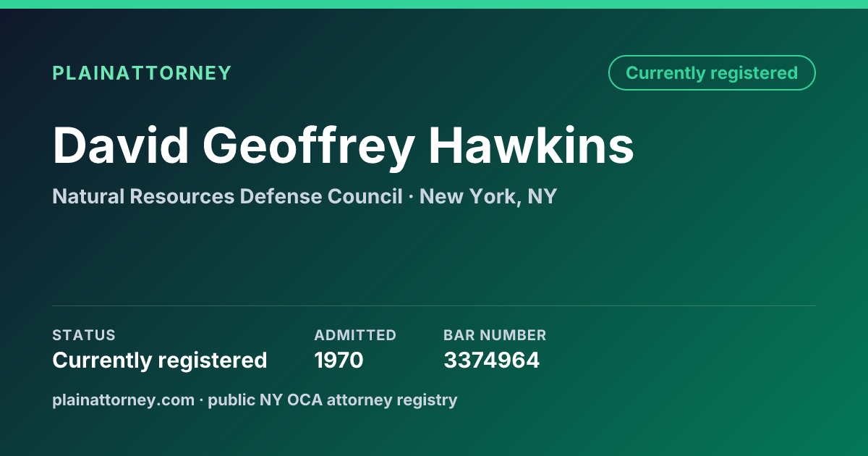
Task: Open the plainattorney.com footer link
Action: click(123, 400)
